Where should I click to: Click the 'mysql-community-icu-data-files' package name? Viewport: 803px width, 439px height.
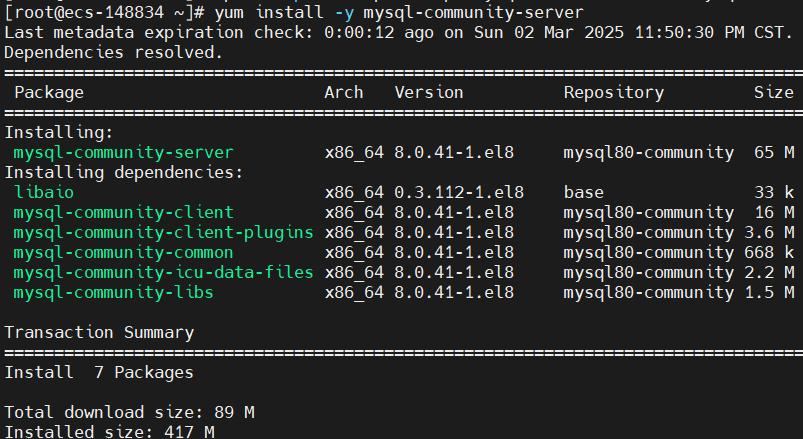pyautogui.click(x=163, y=273)
